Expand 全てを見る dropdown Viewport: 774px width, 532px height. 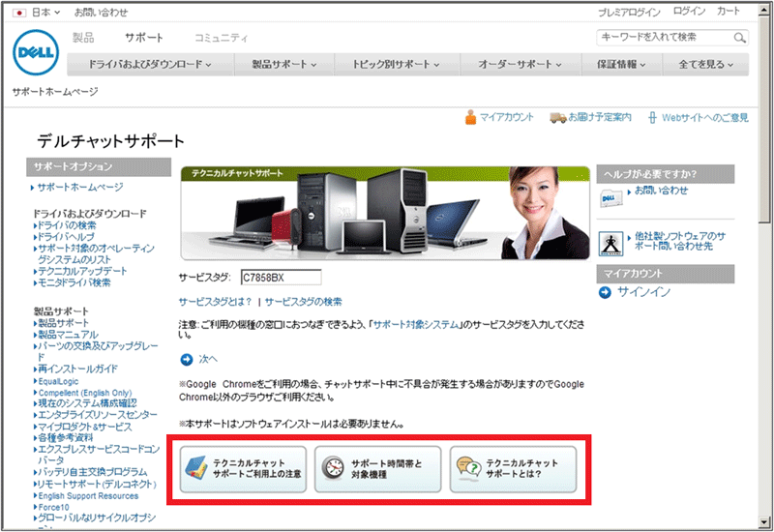pos(706,64)
